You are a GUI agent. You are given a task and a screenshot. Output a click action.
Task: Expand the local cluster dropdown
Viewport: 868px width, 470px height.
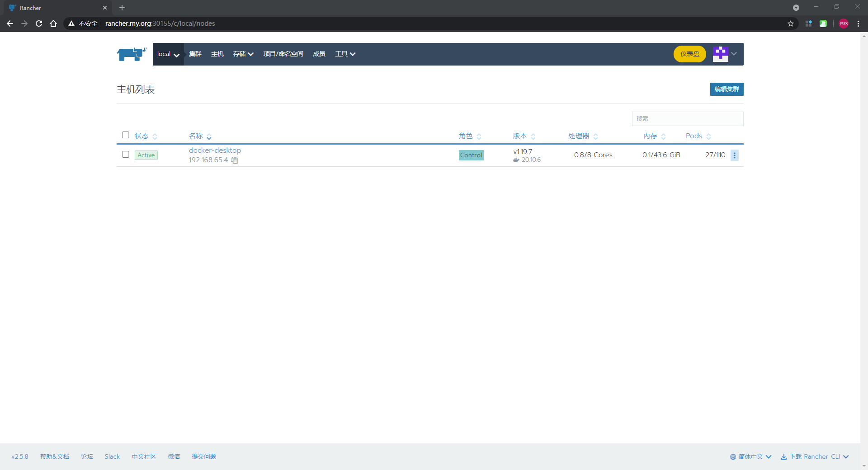(x=168, y=54)
